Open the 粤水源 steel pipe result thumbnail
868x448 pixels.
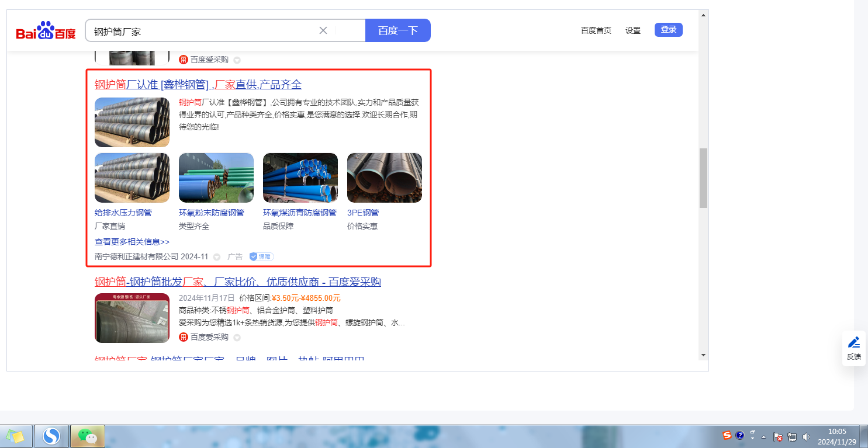(x=132, y=318)
